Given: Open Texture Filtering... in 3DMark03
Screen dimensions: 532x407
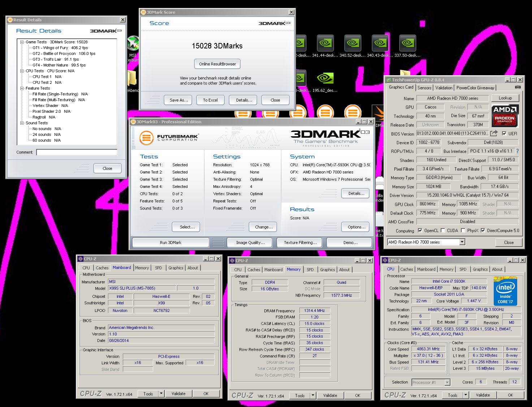Looking at the screenshot, I should (x=300, y=243).
